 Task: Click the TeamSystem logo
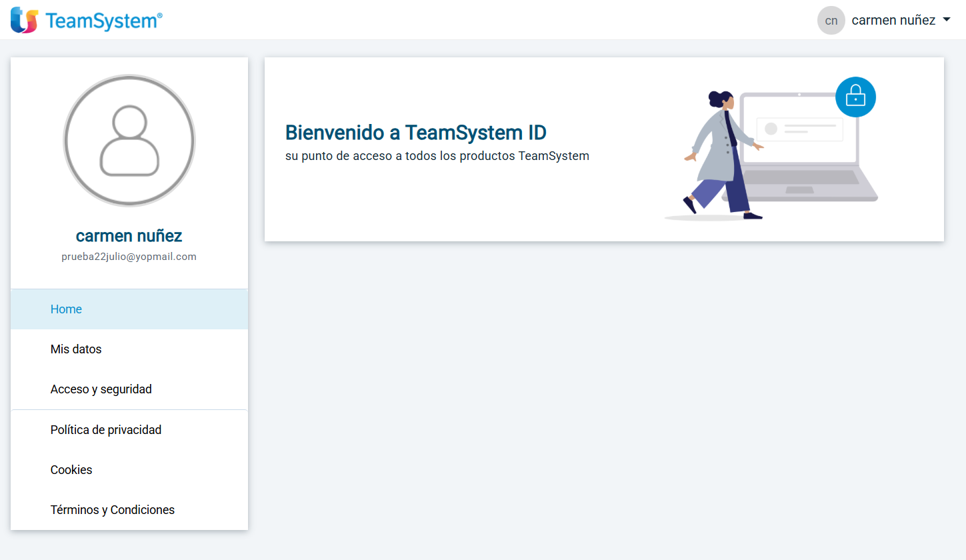(87, 21)
